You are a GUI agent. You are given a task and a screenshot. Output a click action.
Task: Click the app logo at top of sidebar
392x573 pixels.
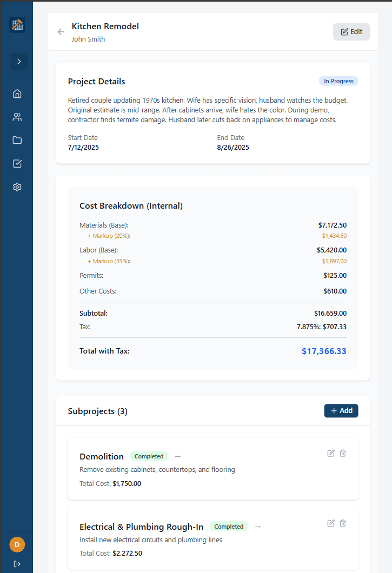click(x=17, y=25)
